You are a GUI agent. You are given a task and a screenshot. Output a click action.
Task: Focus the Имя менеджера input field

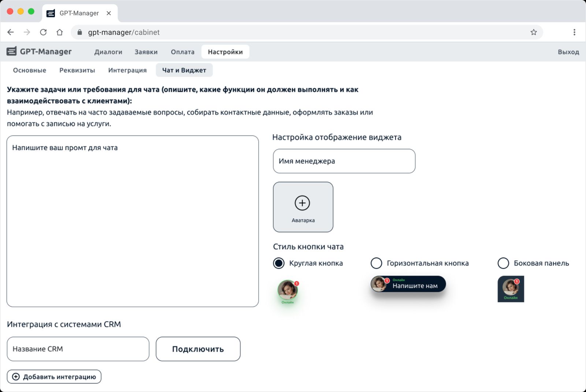pos(344,161)
